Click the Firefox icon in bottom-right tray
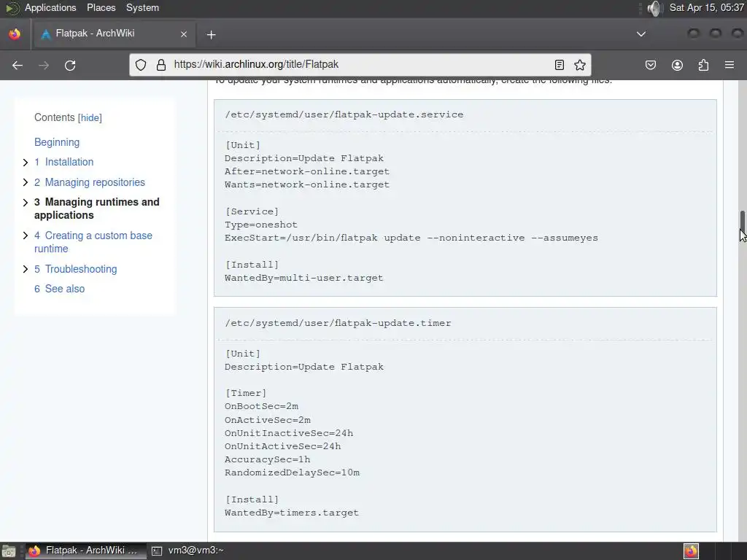 tap(692, 551)
